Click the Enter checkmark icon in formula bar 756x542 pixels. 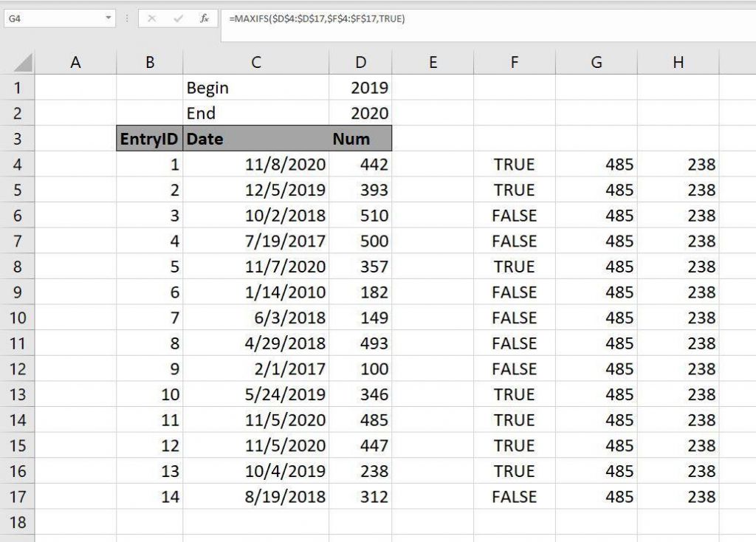(178, 18)
